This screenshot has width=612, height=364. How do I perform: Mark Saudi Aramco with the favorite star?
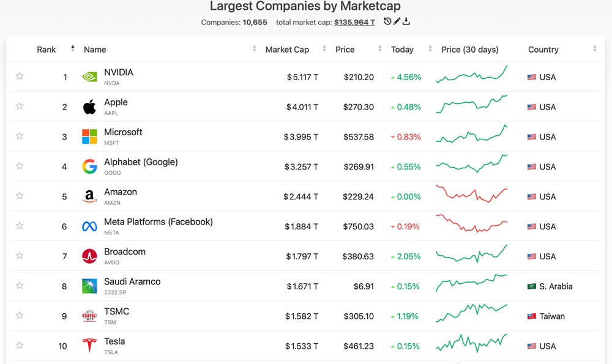click(x=19, y=284)
